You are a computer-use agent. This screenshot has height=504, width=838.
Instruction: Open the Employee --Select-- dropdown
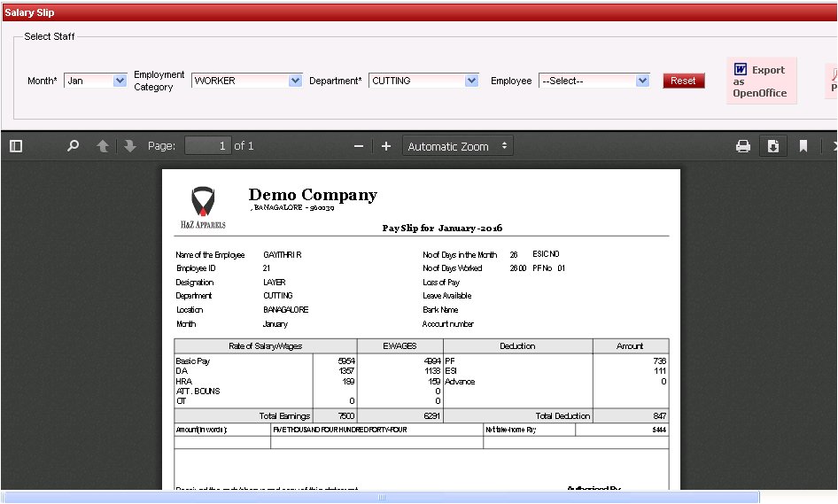tap(594, 81)
